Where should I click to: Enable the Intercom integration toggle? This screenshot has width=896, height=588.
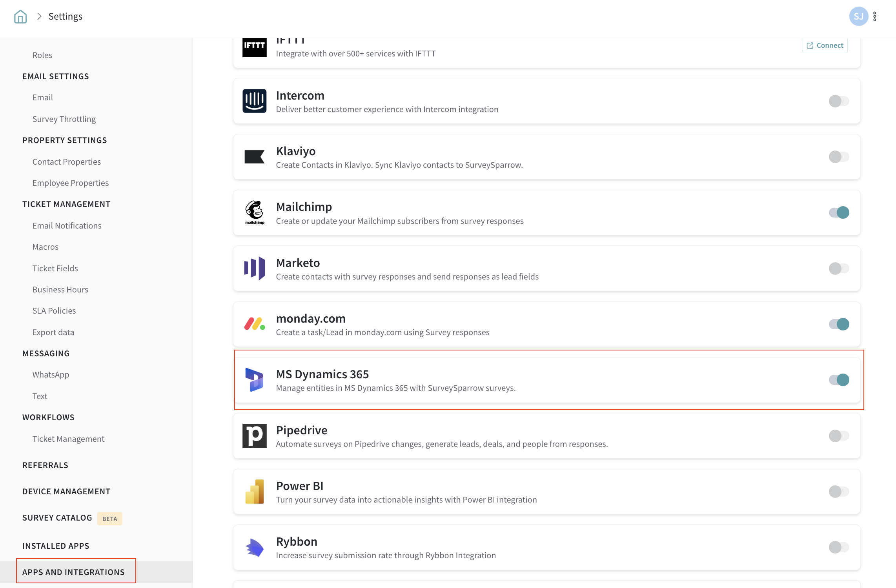(839, 101)
